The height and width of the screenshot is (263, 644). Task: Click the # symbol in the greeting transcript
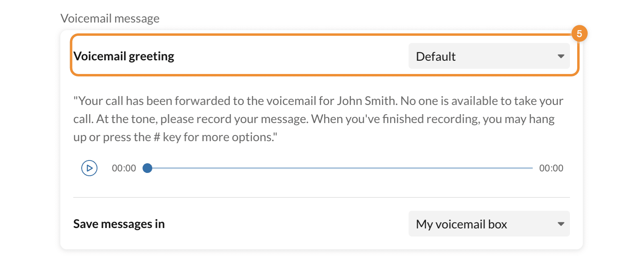point(157,137)
